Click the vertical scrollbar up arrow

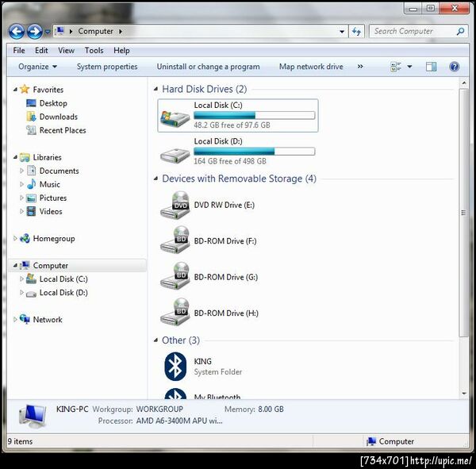coord(463,83)
